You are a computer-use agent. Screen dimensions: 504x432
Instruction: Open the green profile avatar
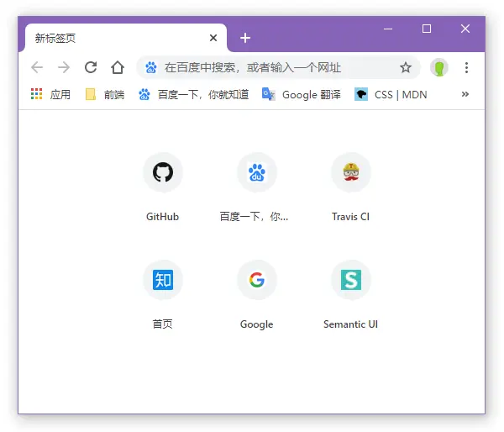pos(439,67)
